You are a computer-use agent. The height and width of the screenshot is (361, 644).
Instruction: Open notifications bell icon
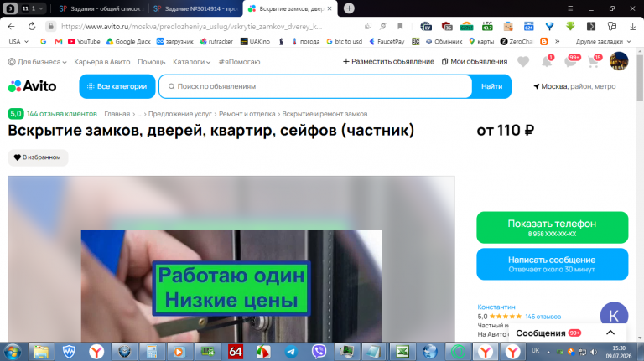point(547,61)
